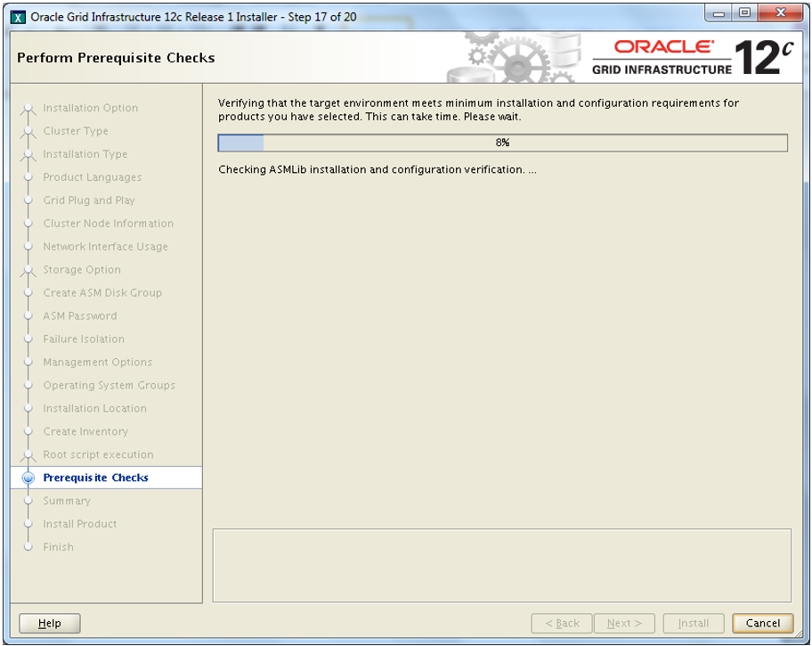
Task: Select Cluster Node Information step
Action: coord(109,224)
